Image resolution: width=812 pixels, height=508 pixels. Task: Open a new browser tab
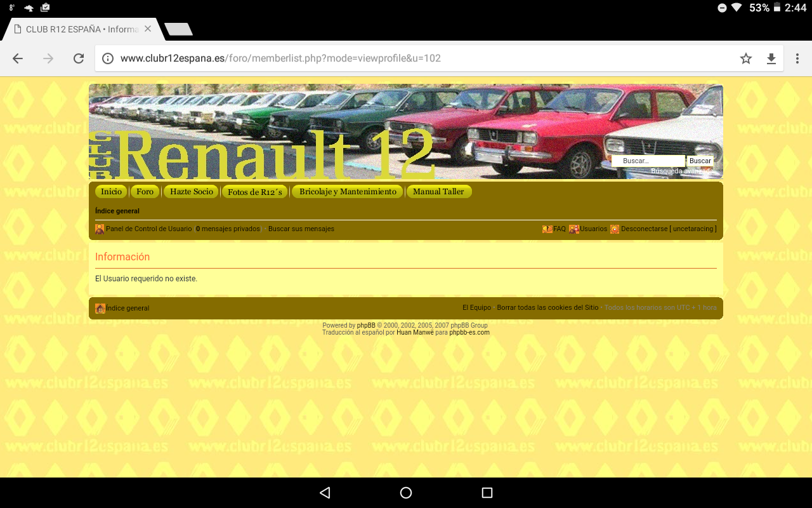tap(178, 29)
